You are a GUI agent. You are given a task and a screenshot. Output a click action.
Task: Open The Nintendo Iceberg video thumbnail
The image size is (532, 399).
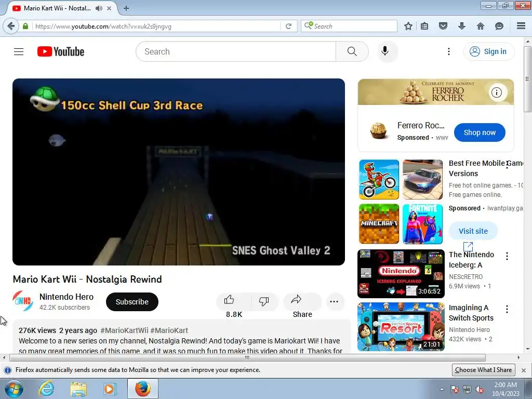[401, 274]
